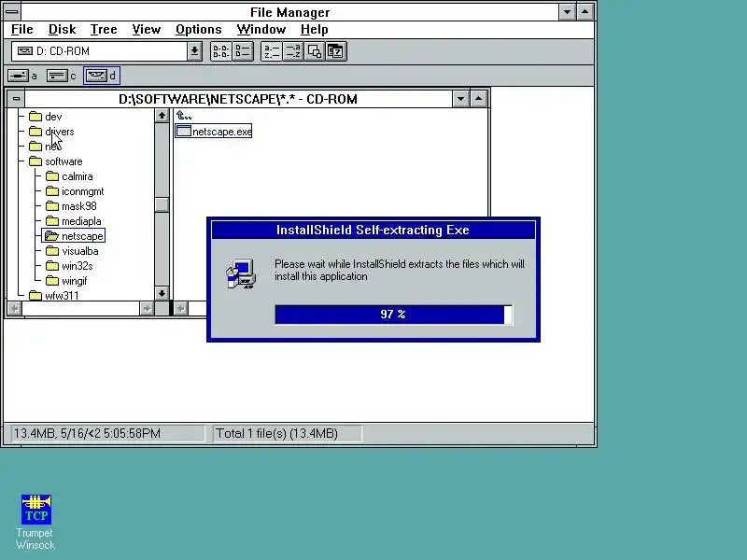Image resolution: width=747 pixels, height=560 pixels.
Task: Switch to floppy drive a
Action: click(x=22, y=76)
